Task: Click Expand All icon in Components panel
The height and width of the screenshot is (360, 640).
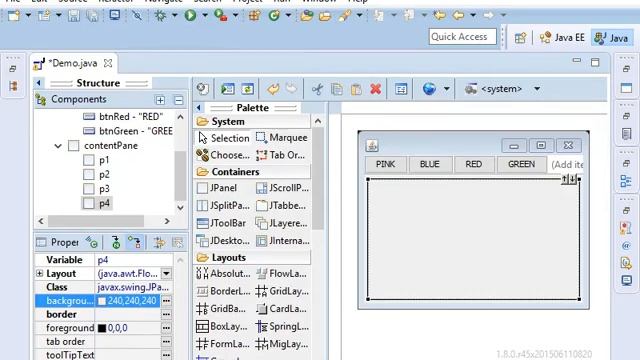Action: [160, 100]
